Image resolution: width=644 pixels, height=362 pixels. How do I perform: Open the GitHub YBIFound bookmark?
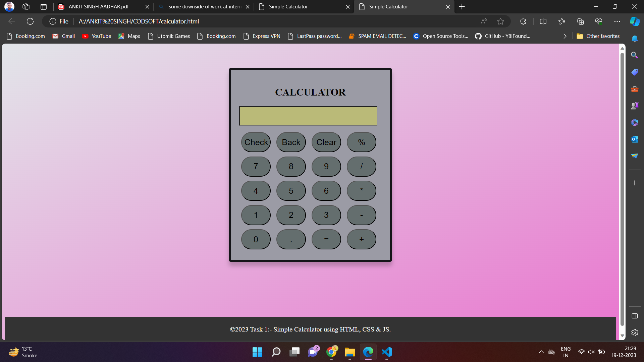point(502,36)
